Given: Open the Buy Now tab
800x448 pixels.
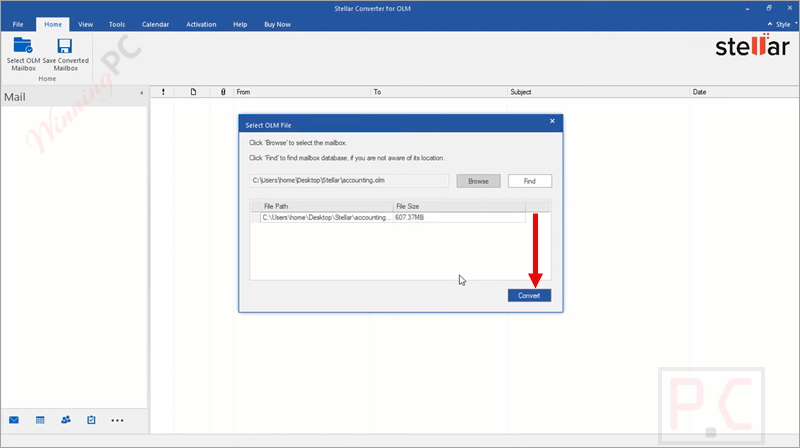Looking at the screenshot, I should coord(277,24).
